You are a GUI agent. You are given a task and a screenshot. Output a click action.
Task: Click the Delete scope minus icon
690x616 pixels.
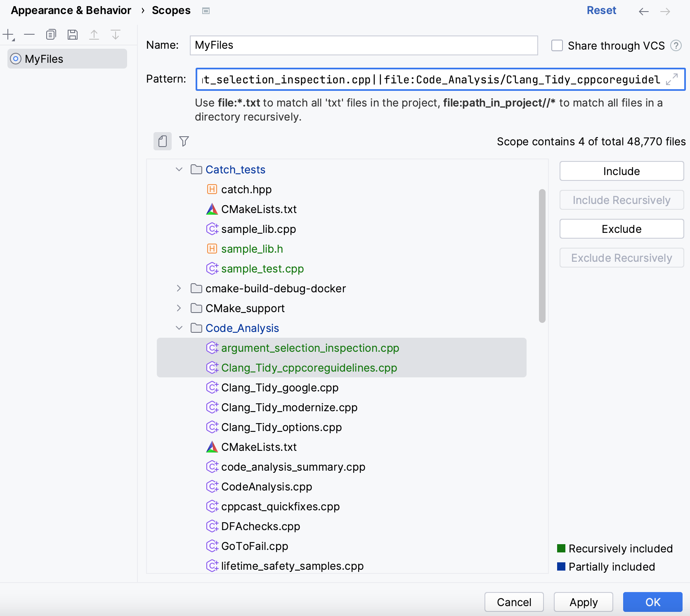(29, 35)
